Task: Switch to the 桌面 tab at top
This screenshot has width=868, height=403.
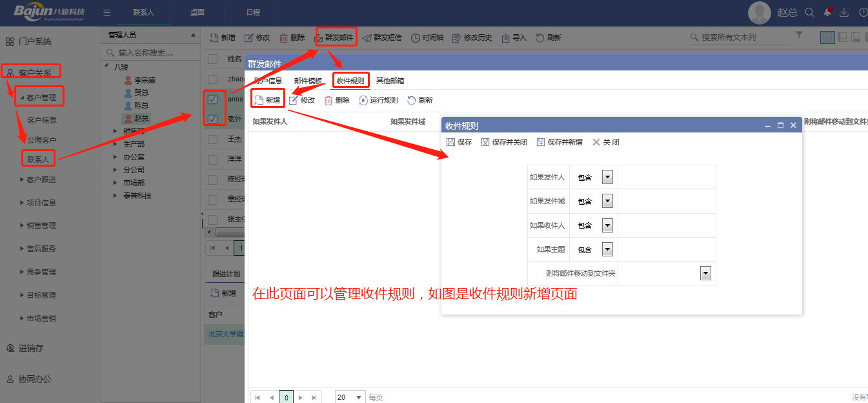Action: click(197, 12)
